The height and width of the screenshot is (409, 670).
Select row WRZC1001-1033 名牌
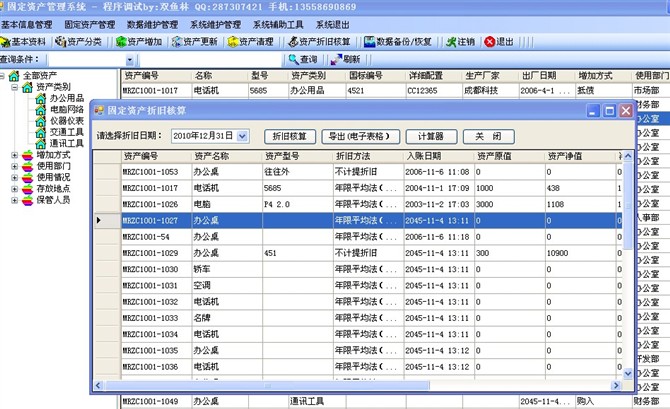coord(358,318)
